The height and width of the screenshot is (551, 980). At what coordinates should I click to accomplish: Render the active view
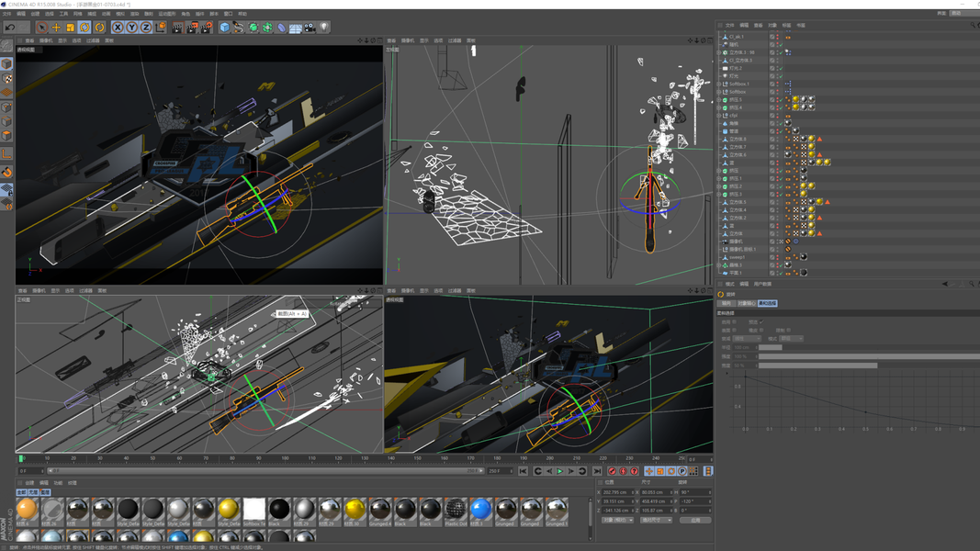coord(177,28)
